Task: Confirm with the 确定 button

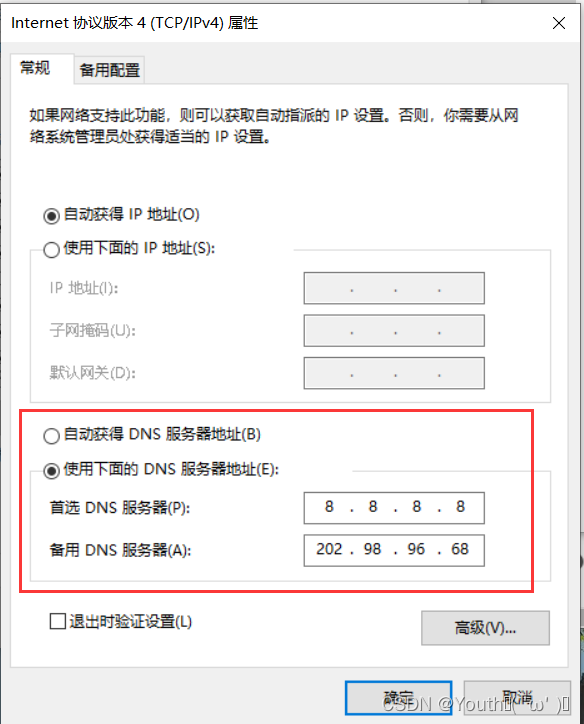Action: click(x=398, y=698)
